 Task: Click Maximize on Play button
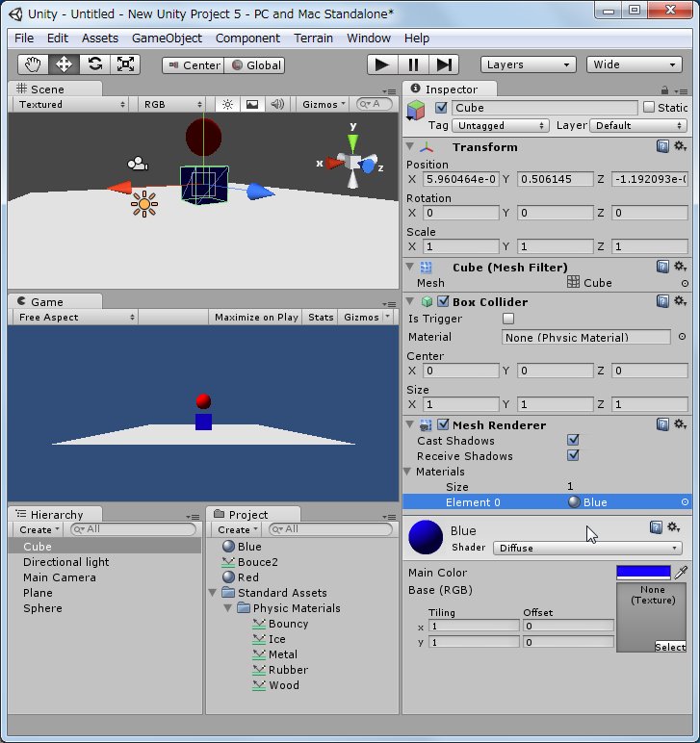pos(256,317)
